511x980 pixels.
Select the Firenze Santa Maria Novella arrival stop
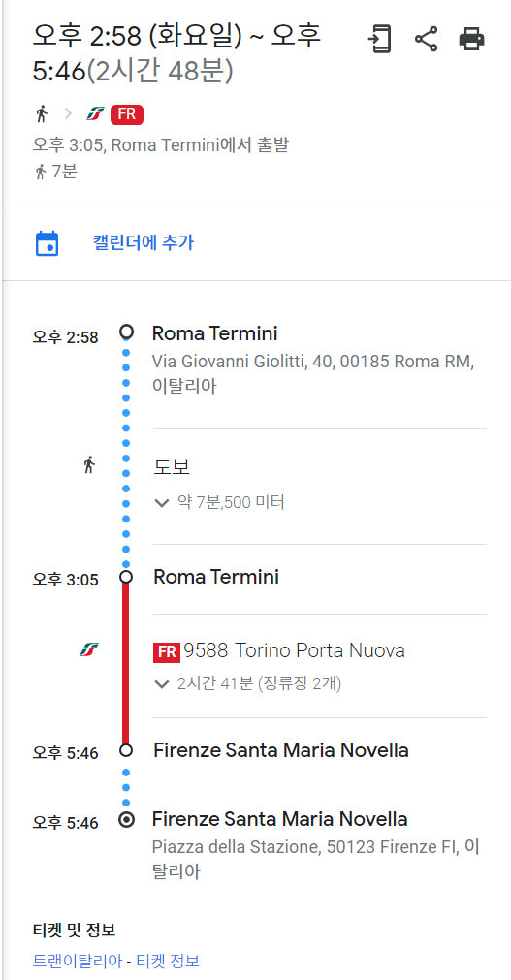click(281, 749)
